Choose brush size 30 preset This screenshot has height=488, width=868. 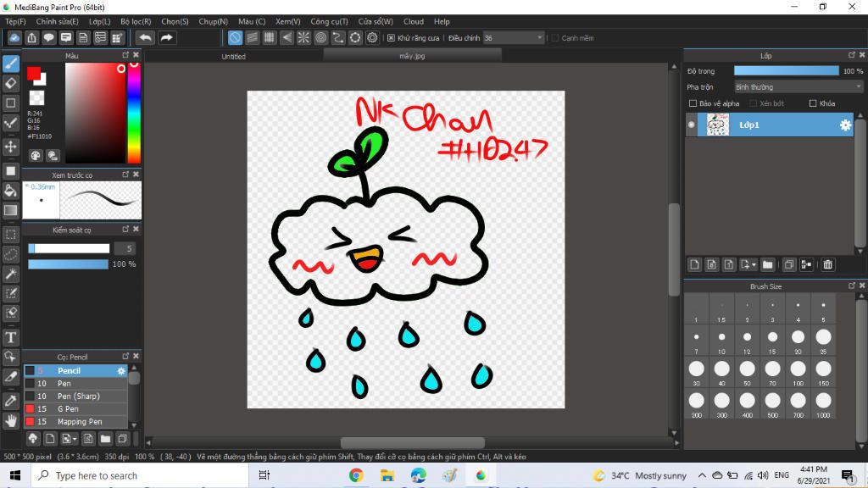tap(697, 372)
